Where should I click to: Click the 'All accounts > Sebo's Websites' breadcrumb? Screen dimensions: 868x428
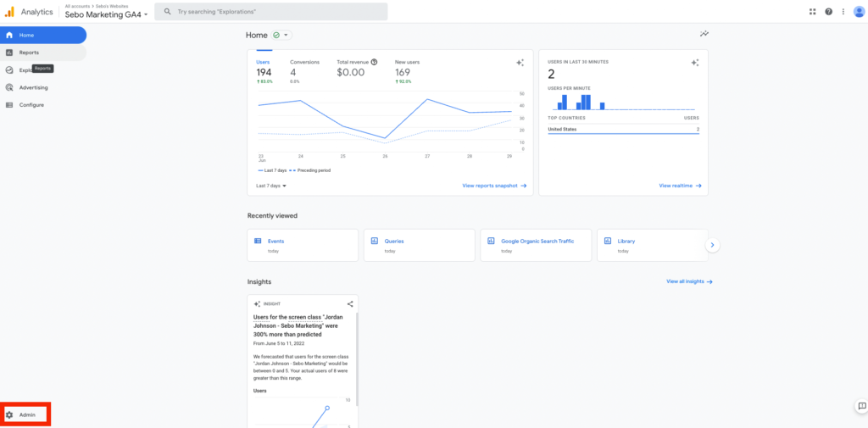97,6
